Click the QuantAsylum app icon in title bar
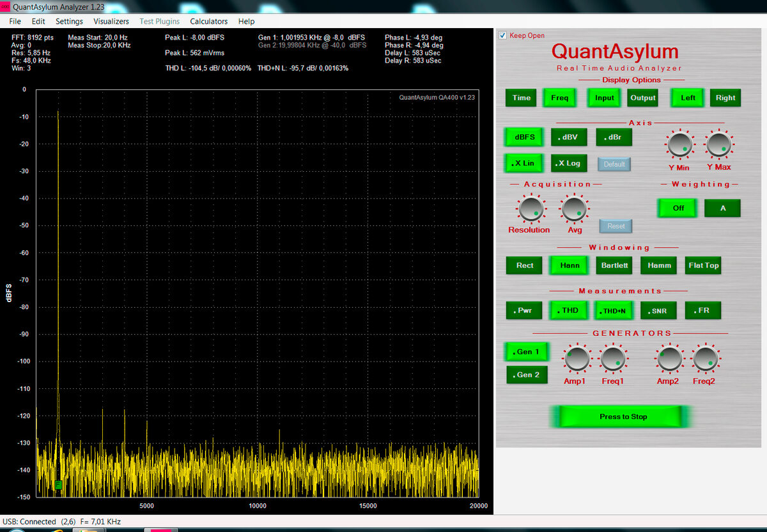Image resolution: width=767 pixels, height=532 pixels. pos(5,7)
